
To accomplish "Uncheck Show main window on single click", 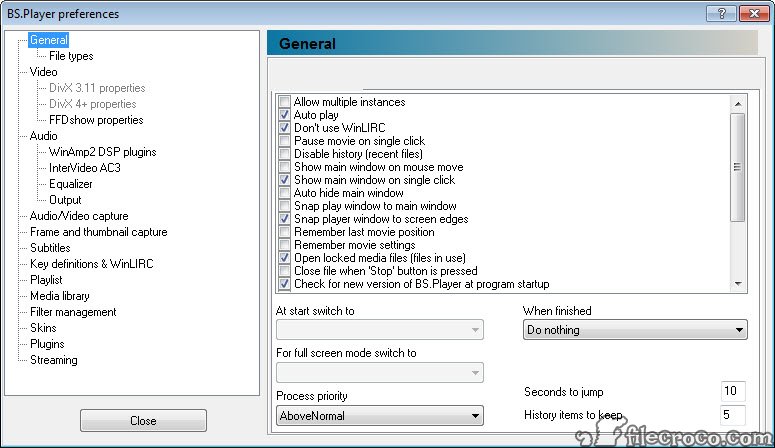I will 284,179.
